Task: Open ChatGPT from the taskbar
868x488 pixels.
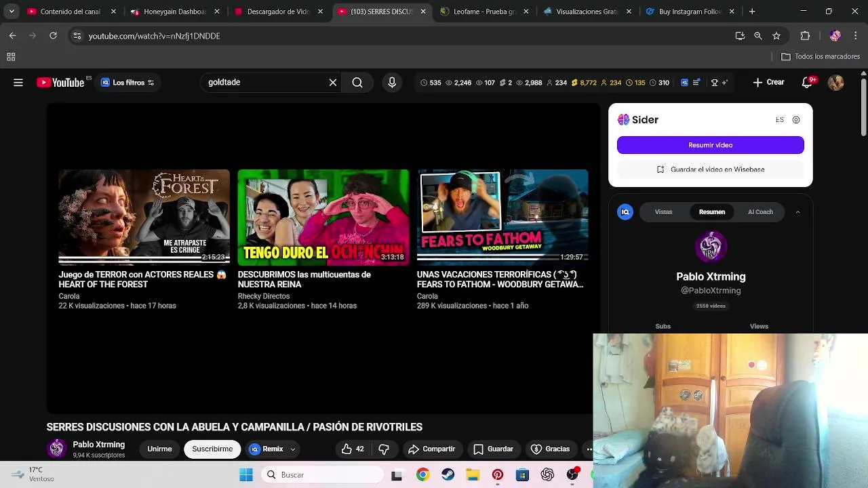Action: click(x=547, y=475)
